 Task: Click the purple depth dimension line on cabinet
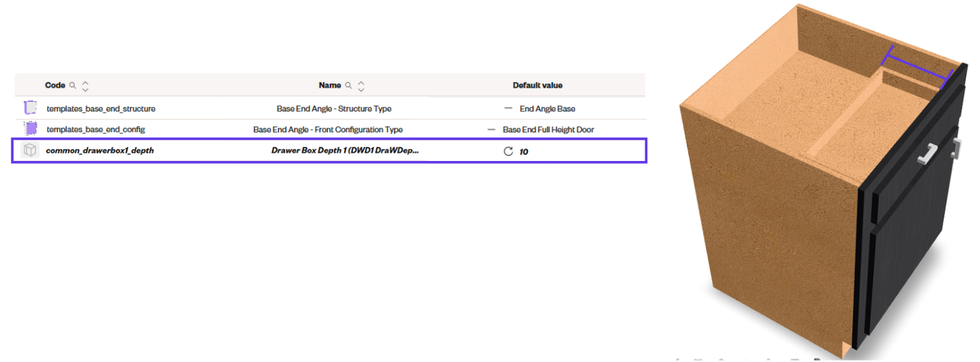(x=917, y=66)
